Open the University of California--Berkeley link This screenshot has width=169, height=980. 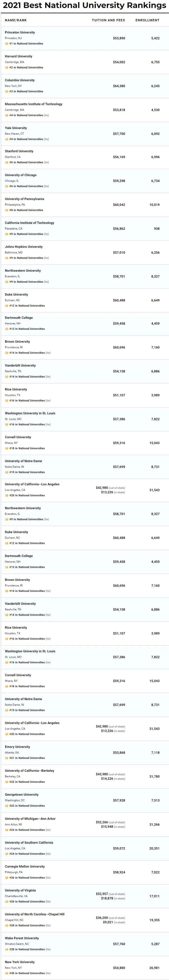coord(29,771)
